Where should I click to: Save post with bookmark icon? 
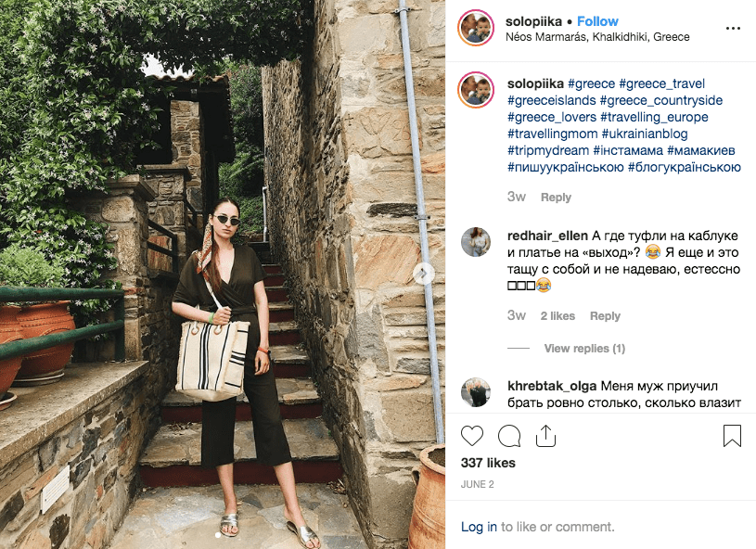coord(732,436)
